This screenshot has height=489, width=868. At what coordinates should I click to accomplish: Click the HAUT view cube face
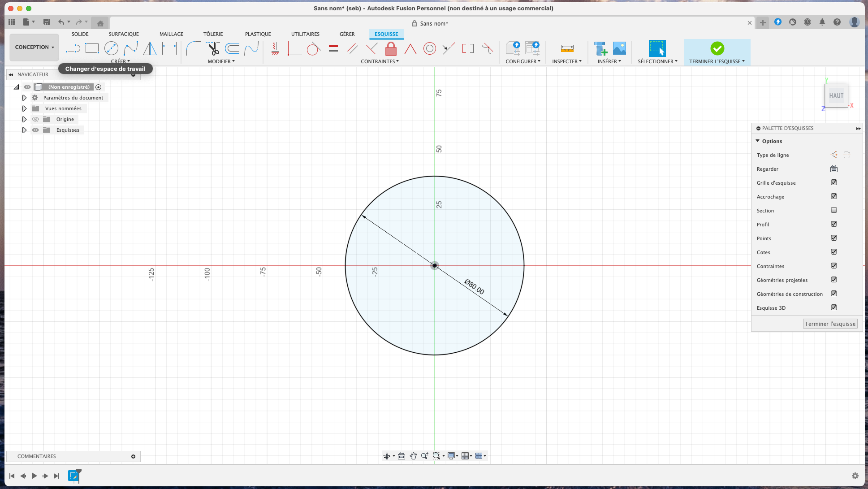(x=836, y=95)
